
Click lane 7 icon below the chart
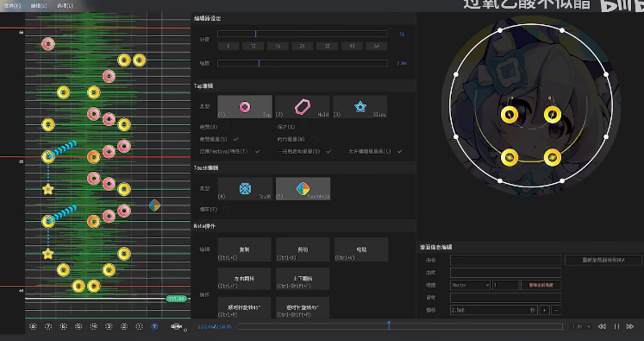(48, 326)
